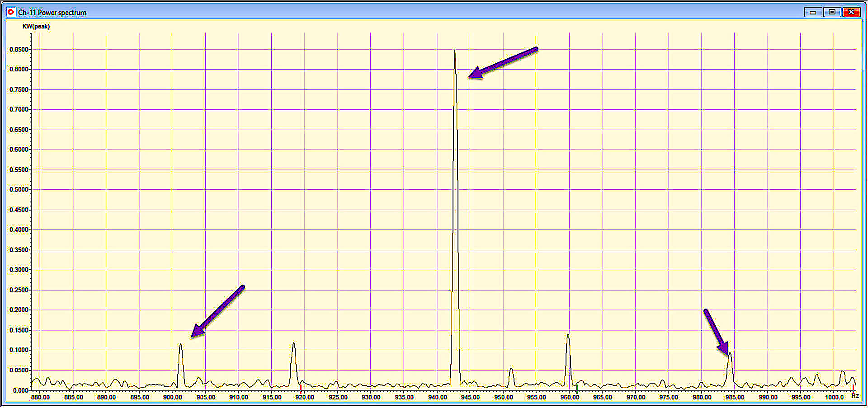Click the 880.00 frequency label
The height and width of the screenshot is (408, 868).
40,398
